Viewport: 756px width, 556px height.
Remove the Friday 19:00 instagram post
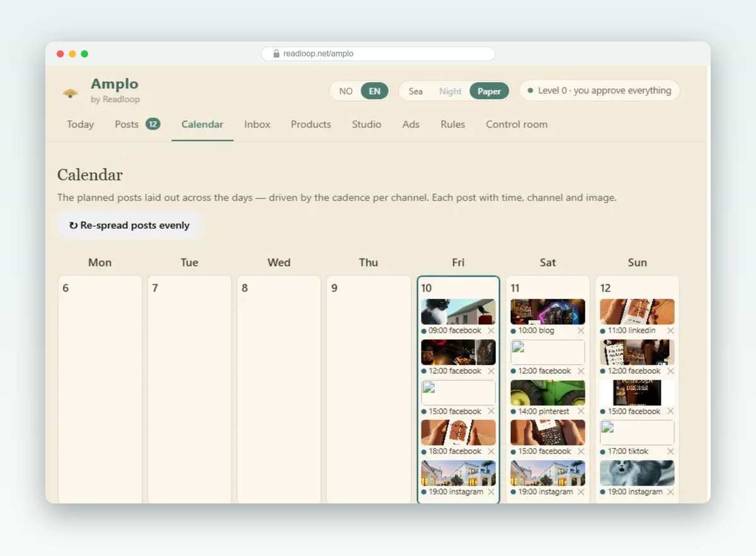click(491, 492)
